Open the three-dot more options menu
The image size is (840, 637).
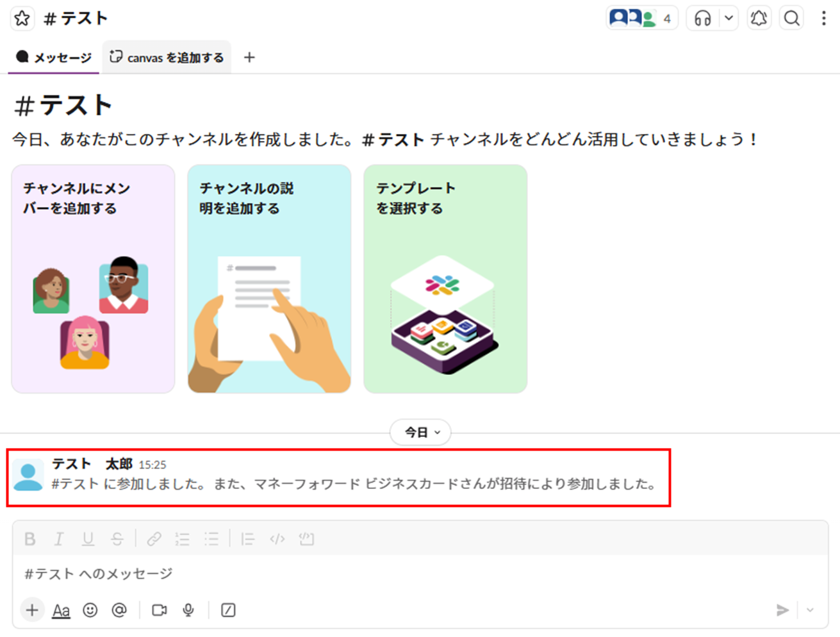pos(823,19)
